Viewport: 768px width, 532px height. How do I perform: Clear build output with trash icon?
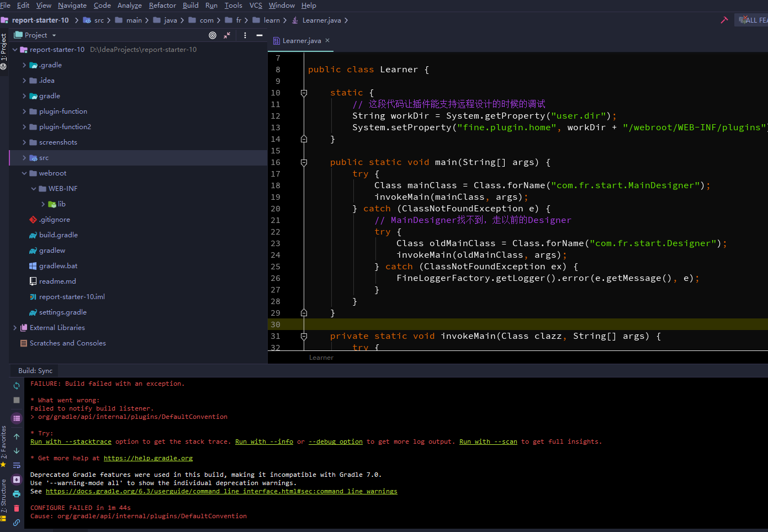[17, 508]
